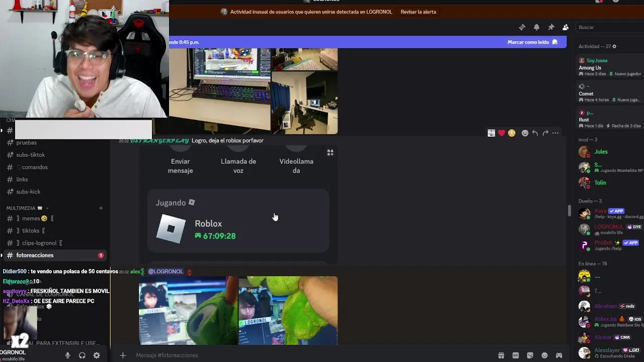The height and width of the screenshot is (362, 644).
Task: Toggle microphone mute in user panel
Action: 67,355
